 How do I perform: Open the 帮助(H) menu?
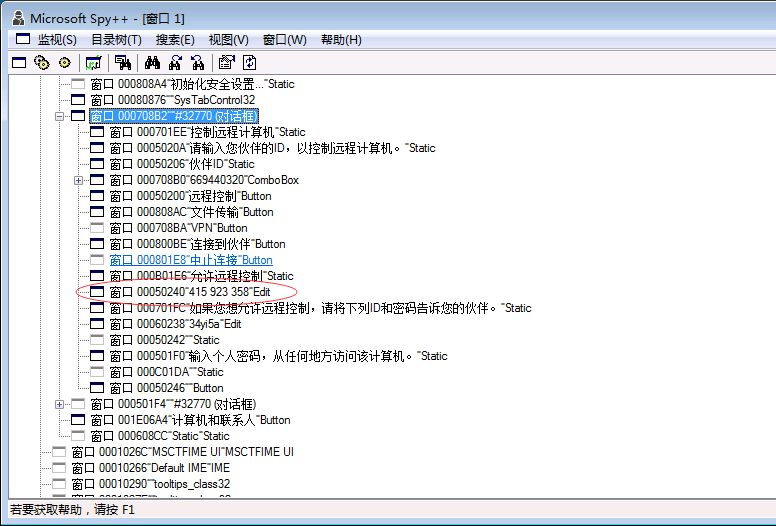(341, 40)
